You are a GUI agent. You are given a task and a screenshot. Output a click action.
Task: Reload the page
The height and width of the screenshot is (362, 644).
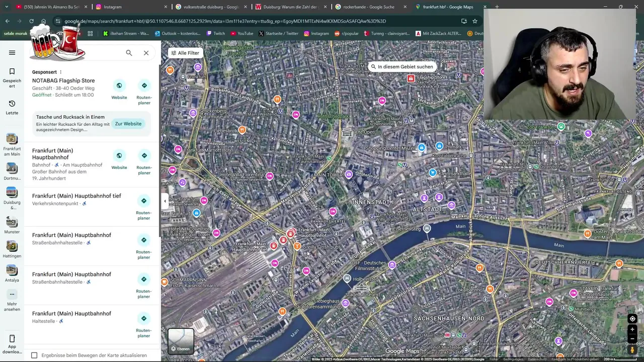(x=31, y=21)
